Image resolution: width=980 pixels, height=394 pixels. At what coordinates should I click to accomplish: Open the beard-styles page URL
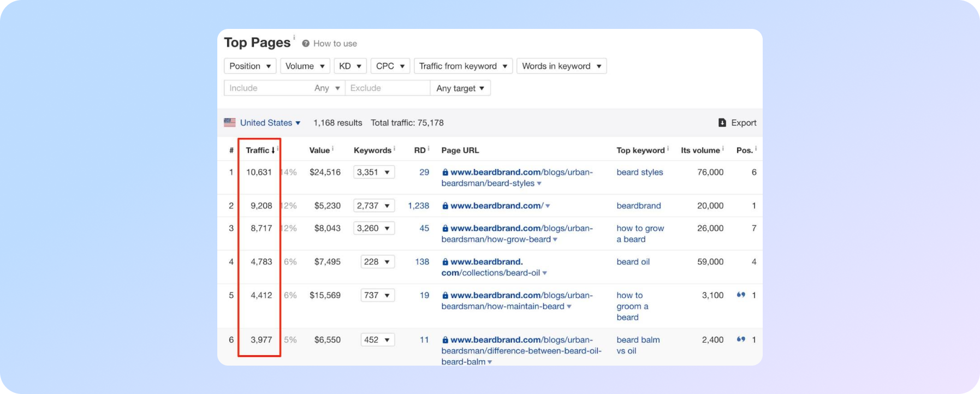coord(517,178)
